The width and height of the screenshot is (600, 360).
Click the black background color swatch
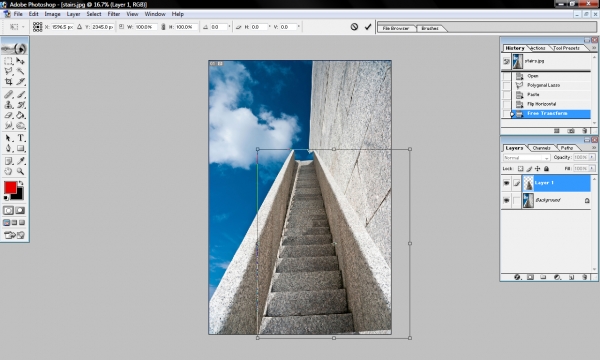tap(19, 196)
